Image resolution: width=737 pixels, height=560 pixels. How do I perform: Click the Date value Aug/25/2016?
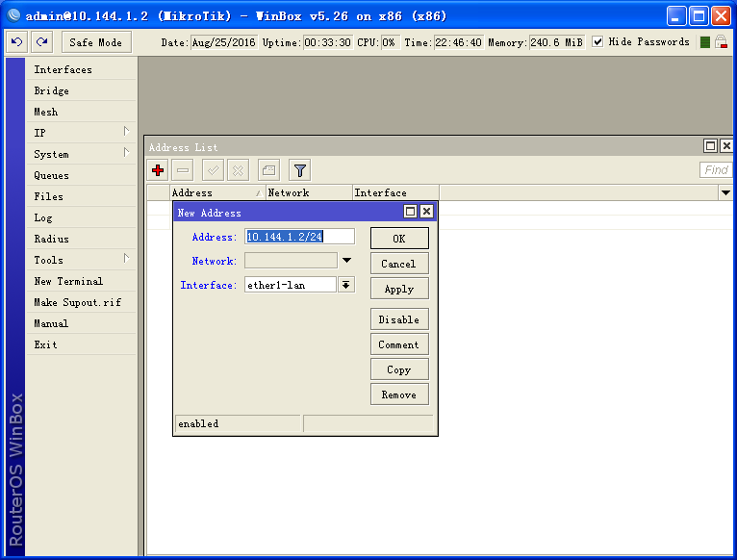coord(224,42)
